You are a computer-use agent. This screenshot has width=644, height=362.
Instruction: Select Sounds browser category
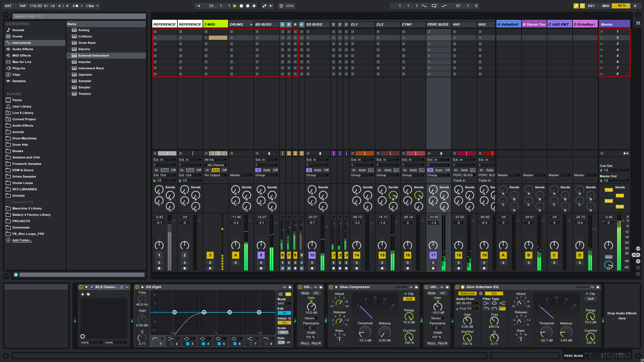[x=18, y=30]
